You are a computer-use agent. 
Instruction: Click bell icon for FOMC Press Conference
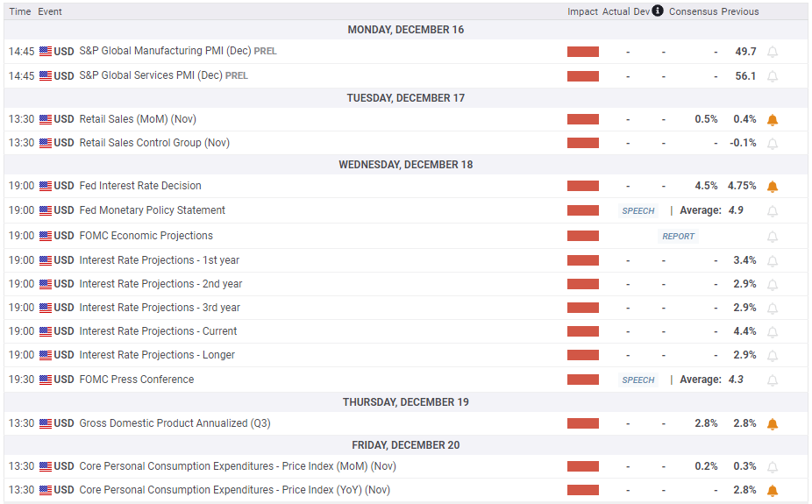click(773, 380)
